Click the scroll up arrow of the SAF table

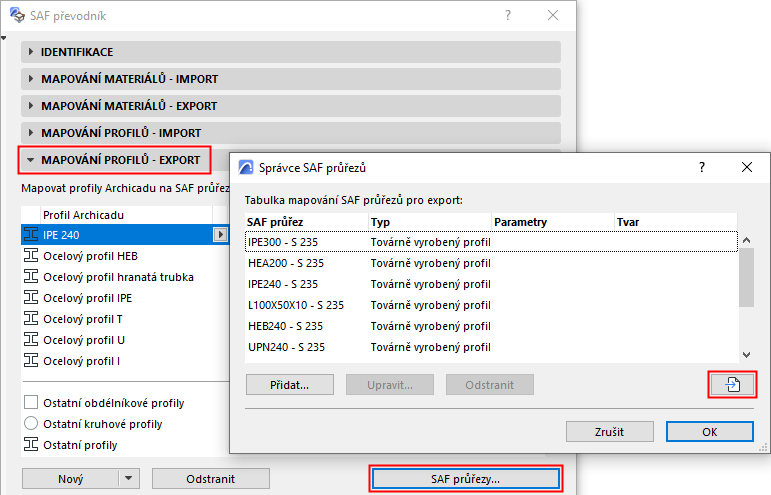tap(746, 240)
